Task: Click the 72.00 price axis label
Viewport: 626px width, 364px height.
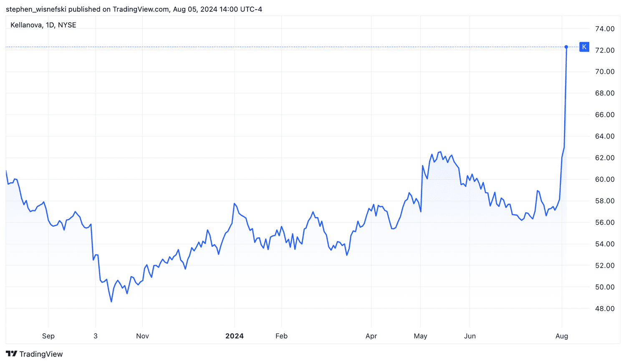Action: 605,50
